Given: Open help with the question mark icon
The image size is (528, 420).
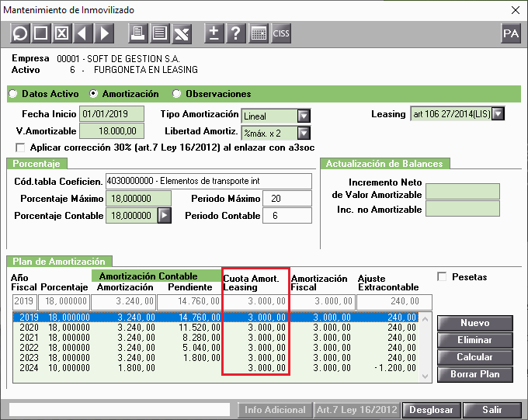Looking at the screenshot, I should point(236,33).
